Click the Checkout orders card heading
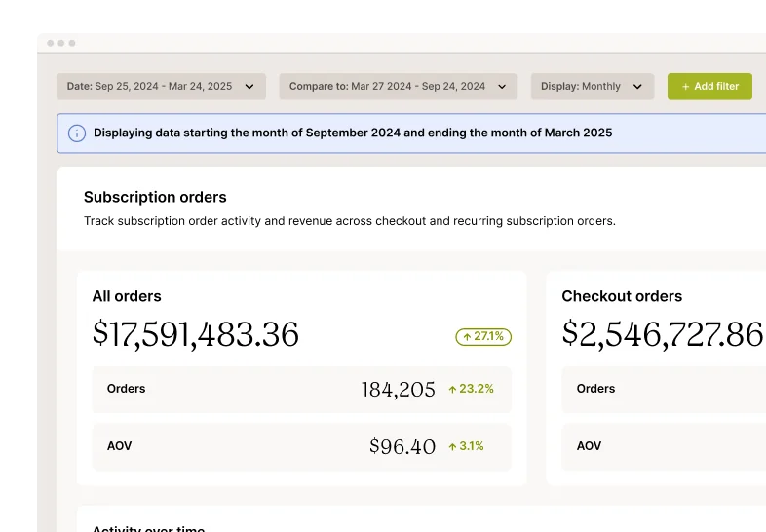This screenshot has width=766, height=532. point(622,296)
